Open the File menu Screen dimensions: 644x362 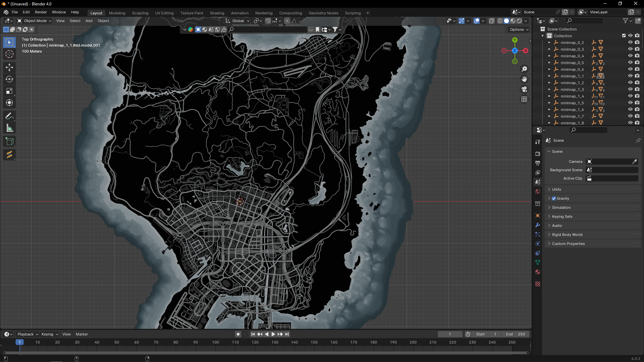[x=15, y=12]
